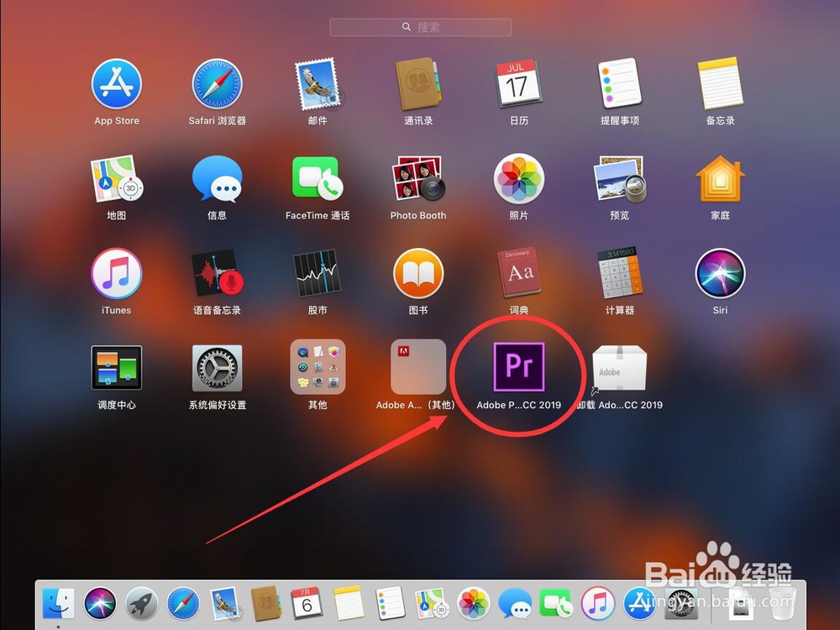Launch Adobe Premiere Pro CC 2019

(x=518, y=367)
